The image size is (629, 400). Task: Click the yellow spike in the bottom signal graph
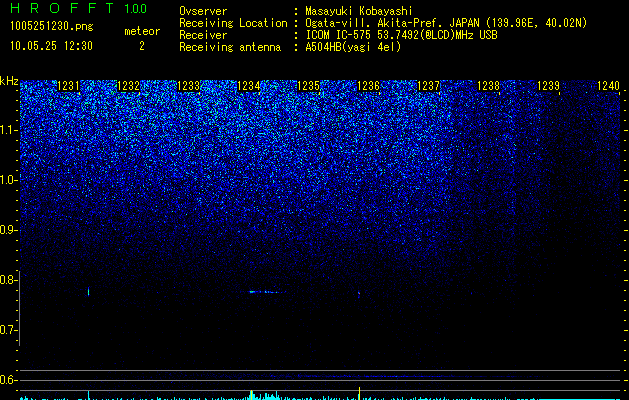pyautogui.click(x=359, y=393)
